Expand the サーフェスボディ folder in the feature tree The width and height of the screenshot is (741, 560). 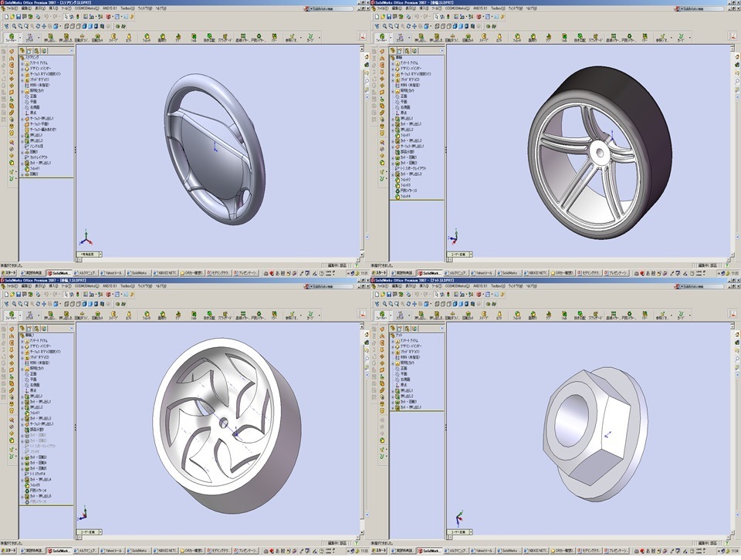click(x=23, y=76)
